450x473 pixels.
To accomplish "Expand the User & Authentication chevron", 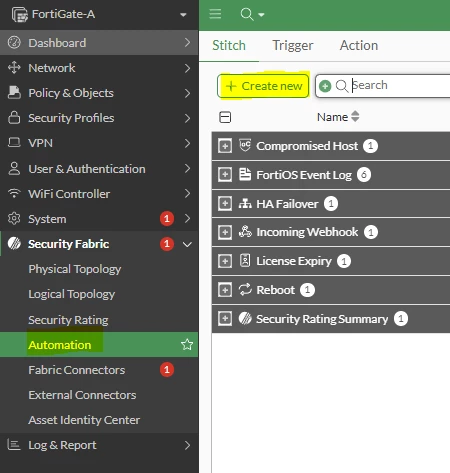I will (187, 168).
